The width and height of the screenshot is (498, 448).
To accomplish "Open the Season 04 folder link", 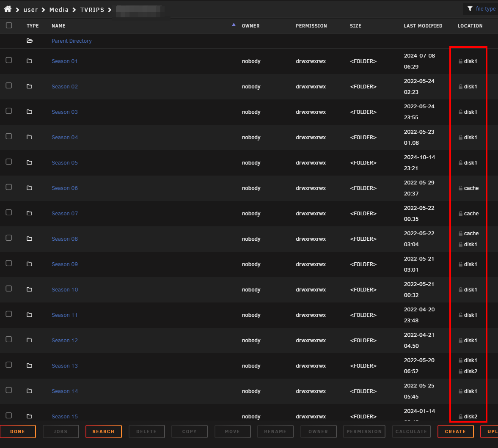I will (65, 137).
